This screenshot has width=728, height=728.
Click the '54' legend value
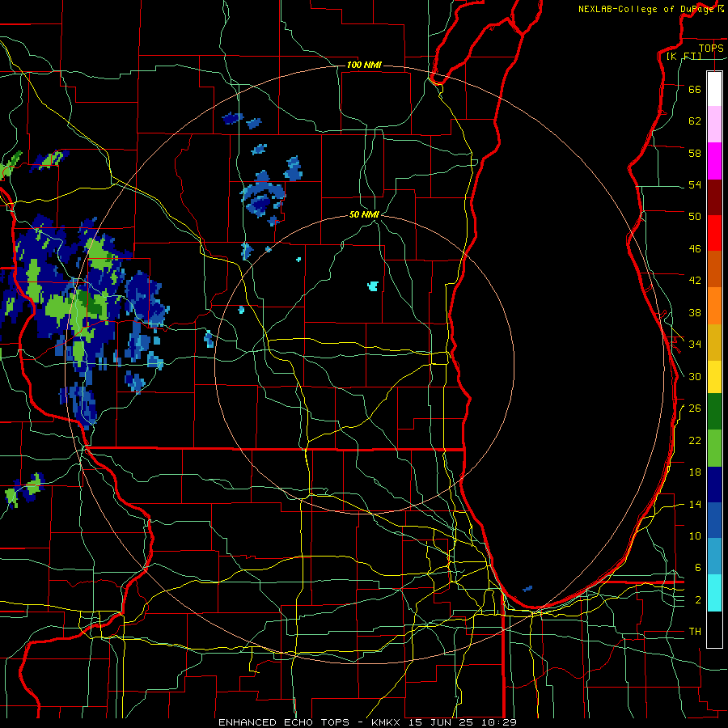click(x=695, y=184)
